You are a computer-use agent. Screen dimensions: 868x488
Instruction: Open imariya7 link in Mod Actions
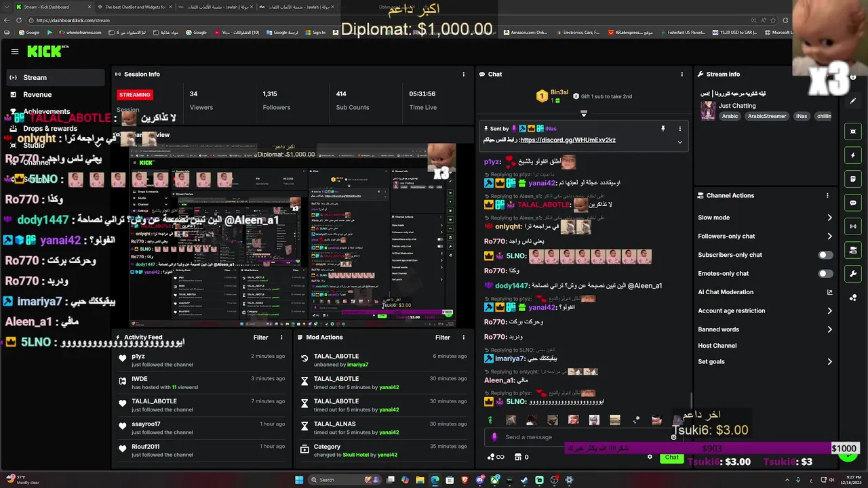coord(357,365)
